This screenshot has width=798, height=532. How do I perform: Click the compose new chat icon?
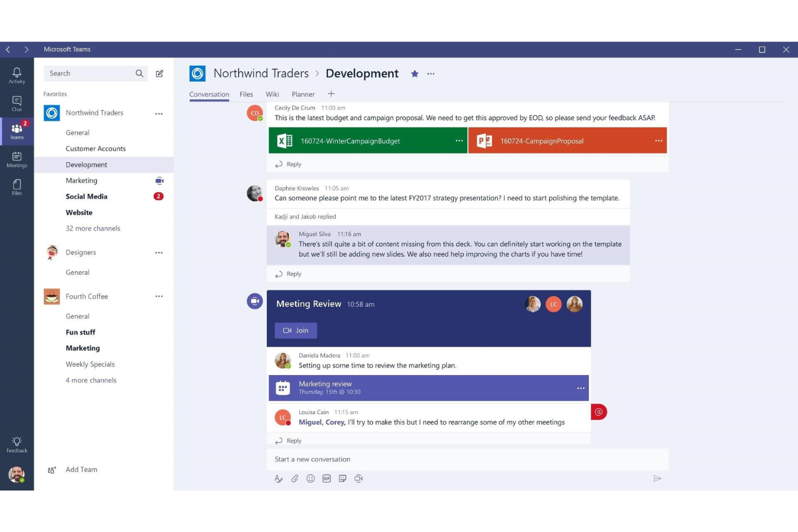pyautogui.click(x=160, y=74)
